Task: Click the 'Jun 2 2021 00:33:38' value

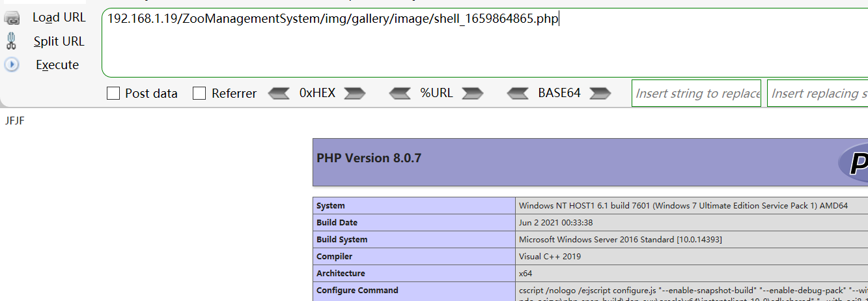Action: point(555,223)
